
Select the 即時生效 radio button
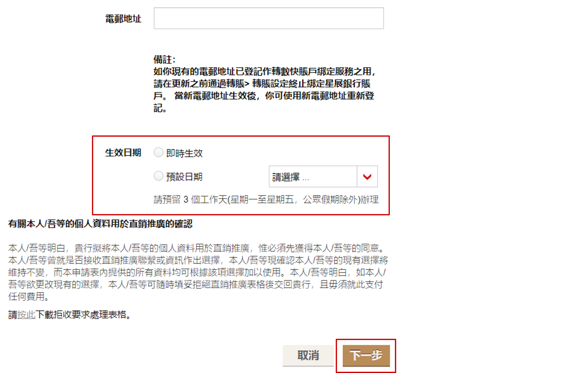click(159, 152)
